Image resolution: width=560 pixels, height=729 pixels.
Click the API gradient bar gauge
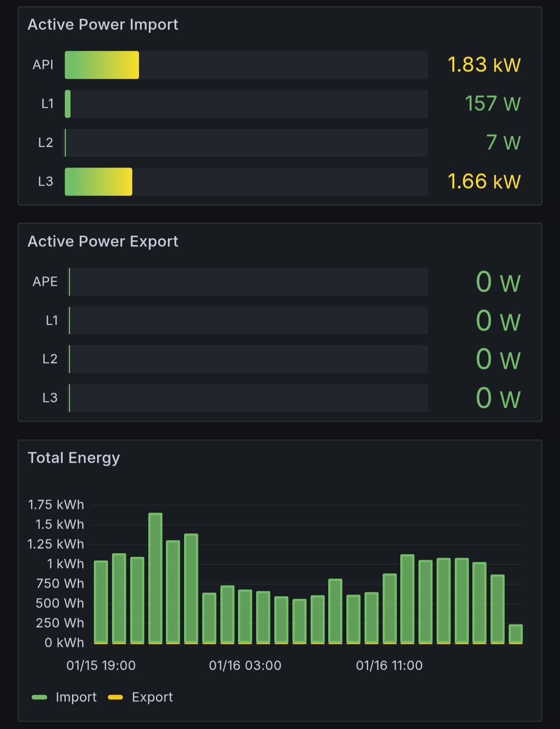102,65
